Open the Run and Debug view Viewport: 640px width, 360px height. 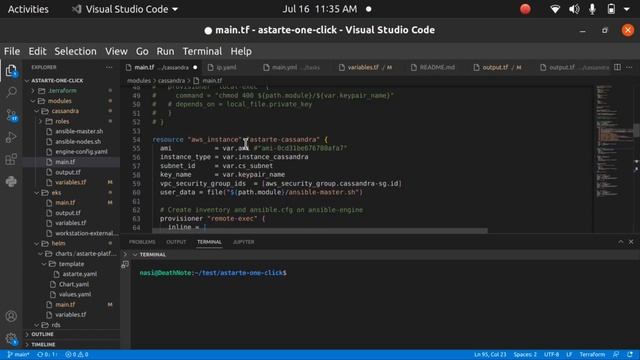pos(11,137)
